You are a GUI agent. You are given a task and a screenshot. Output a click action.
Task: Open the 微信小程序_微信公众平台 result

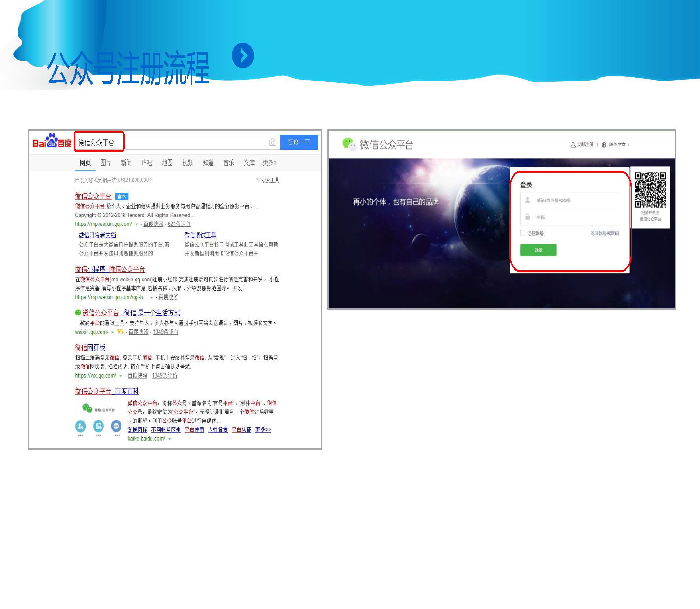(x=110, y=269)
